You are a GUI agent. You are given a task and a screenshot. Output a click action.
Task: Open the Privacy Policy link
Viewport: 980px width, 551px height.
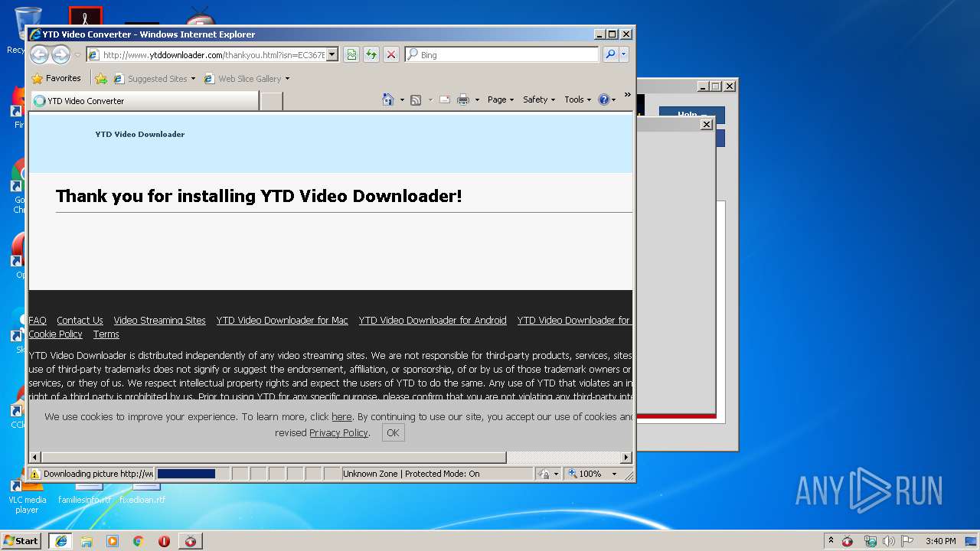tap(338, 433)
